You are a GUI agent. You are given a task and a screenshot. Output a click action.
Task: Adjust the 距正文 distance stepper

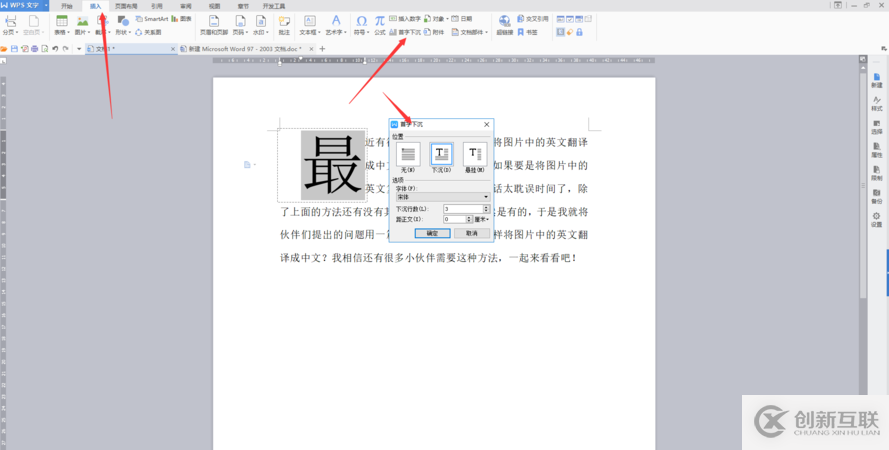[469, 219]
